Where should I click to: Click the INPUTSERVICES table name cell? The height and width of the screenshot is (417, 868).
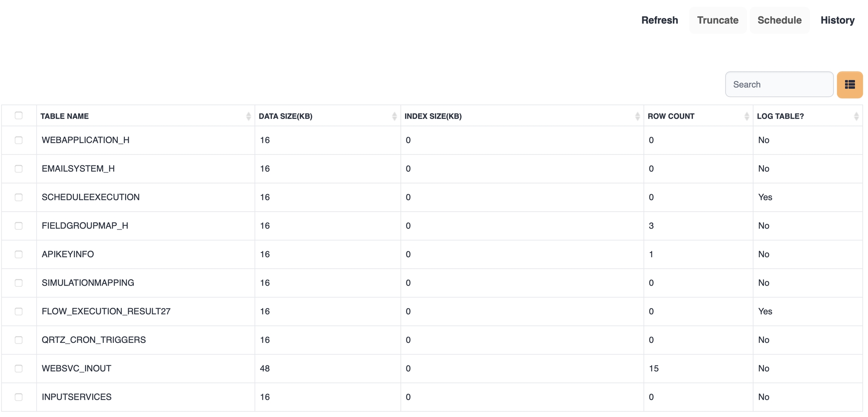coord(76,397)
